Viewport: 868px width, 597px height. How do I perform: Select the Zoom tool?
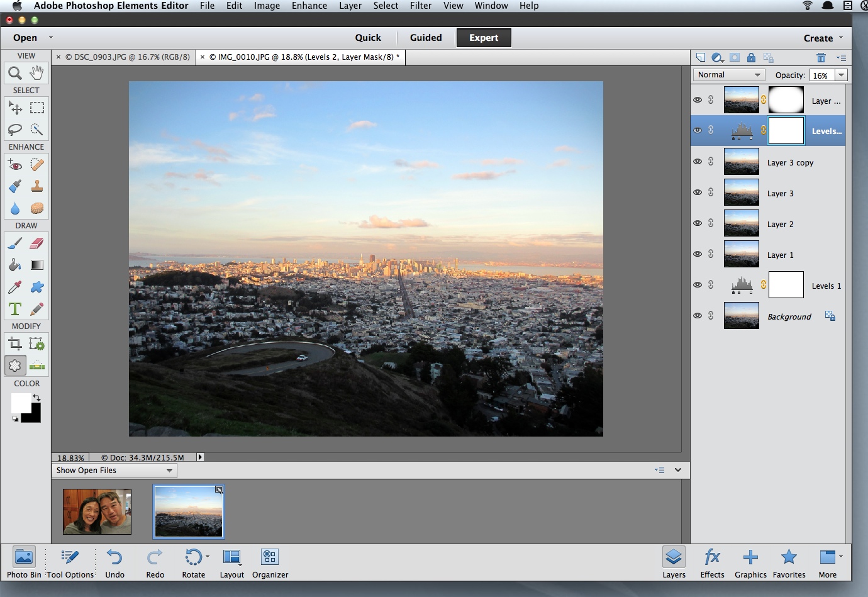point(15,73)
